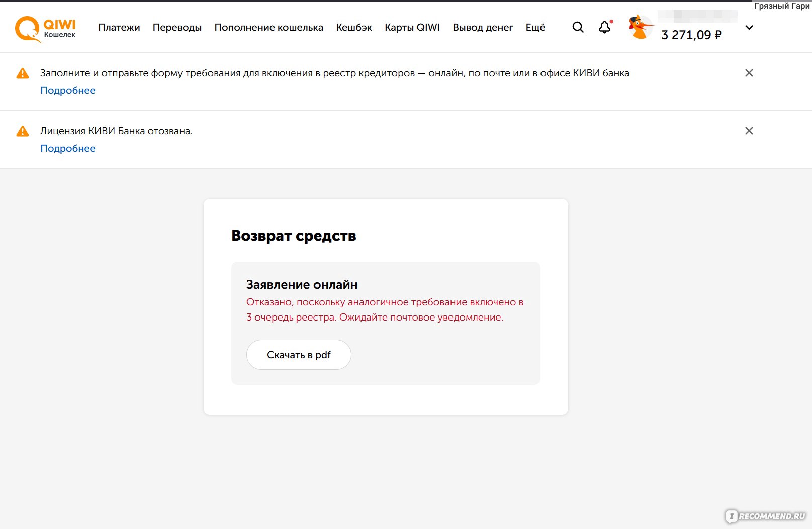Open the search magnifier icon
The image size is (812, 529).
pyautogui.click(x=578, y=27)
